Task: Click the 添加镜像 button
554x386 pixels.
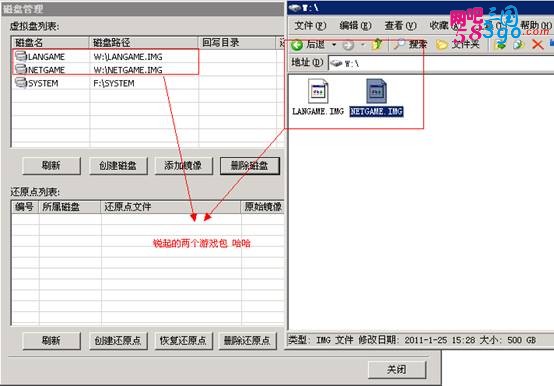Action: (x=183, y=166)
